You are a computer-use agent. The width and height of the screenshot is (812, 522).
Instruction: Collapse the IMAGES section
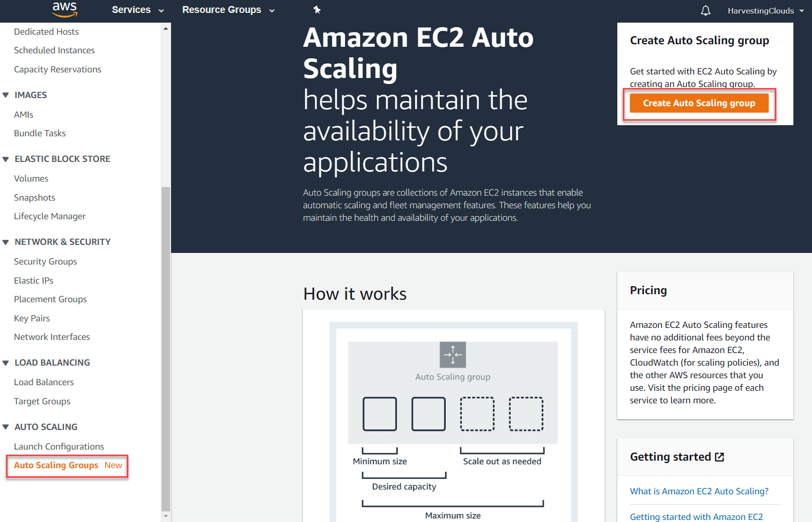[x=6, y=95]
